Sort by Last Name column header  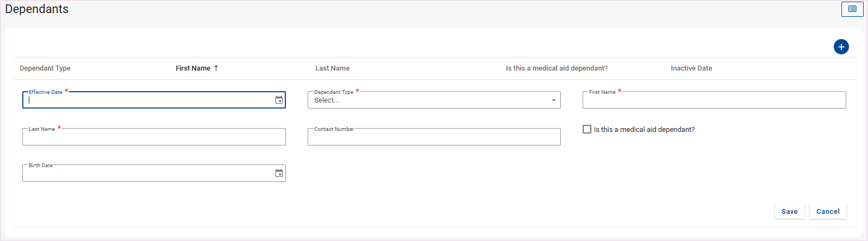pyautogui.click(x=332, y=68)
